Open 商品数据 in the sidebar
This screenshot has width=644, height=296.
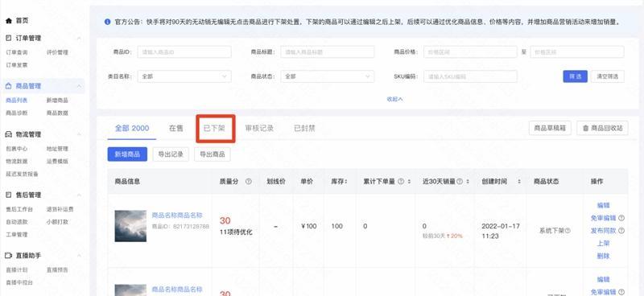57,113
